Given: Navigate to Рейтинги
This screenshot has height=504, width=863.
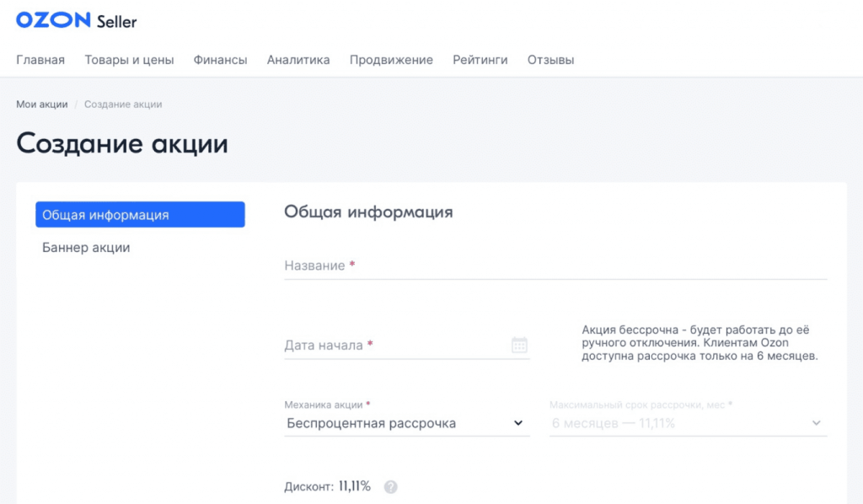Looking at the screenshot, I should pos(480,60).
